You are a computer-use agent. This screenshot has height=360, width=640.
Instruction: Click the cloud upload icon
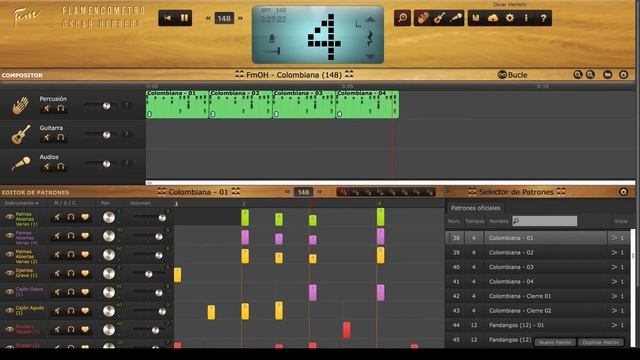493,18
